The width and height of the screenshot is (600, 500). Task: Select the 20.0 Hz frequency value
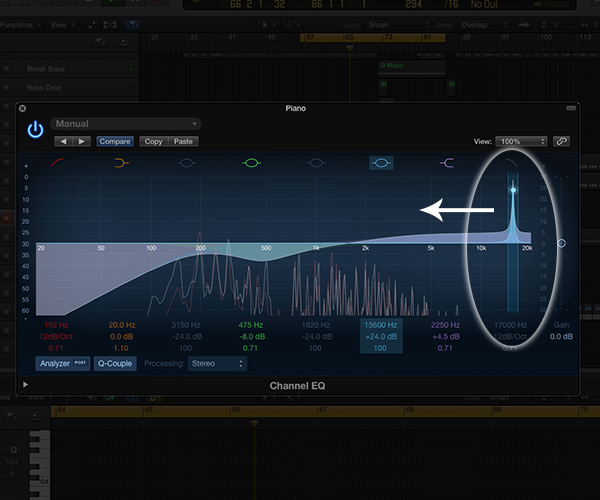coord(122,325)
